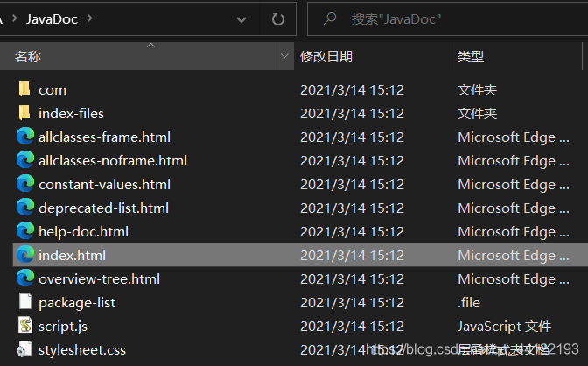Select the file constant-values.html
588x366 pixels.
pyautogui.click(x=105, y=185)
